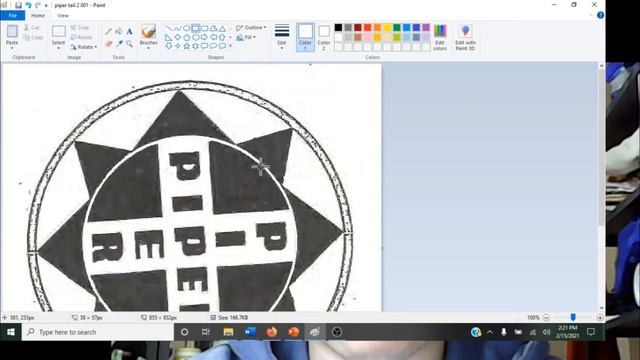
Task: Switch to the View ribbon tab
Action: click(62, 16)
